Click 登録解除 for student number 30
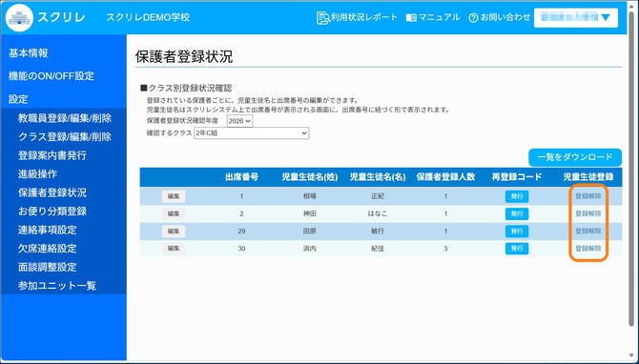Screen dimensions: 639x364 pyautogui.click(x=588, y=249)
